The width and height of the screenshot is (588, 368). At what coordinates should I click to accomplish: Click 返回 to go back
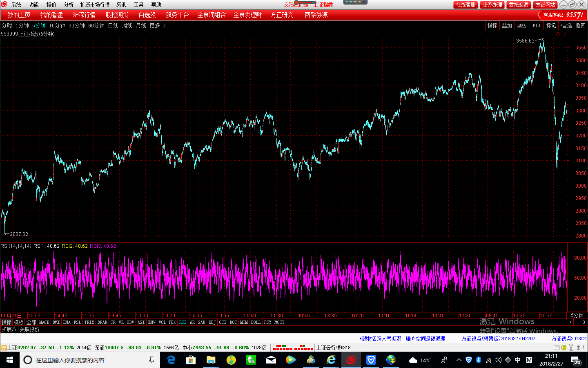pos(580,25)
